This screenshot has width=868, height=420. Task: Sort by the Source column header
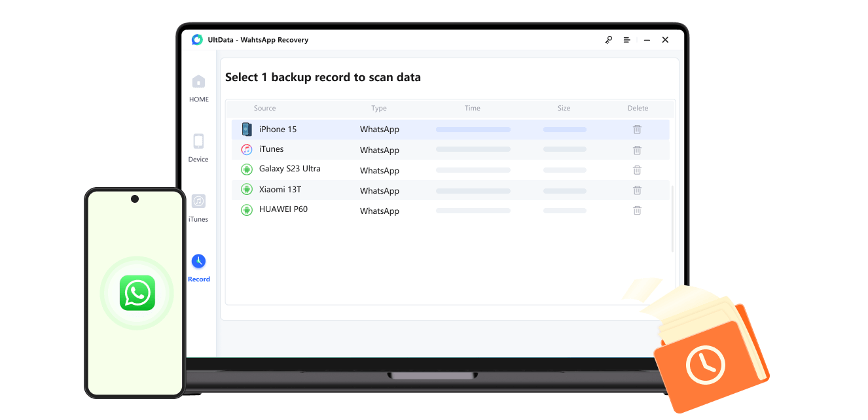pyautogui.click(x=264, y=109)
